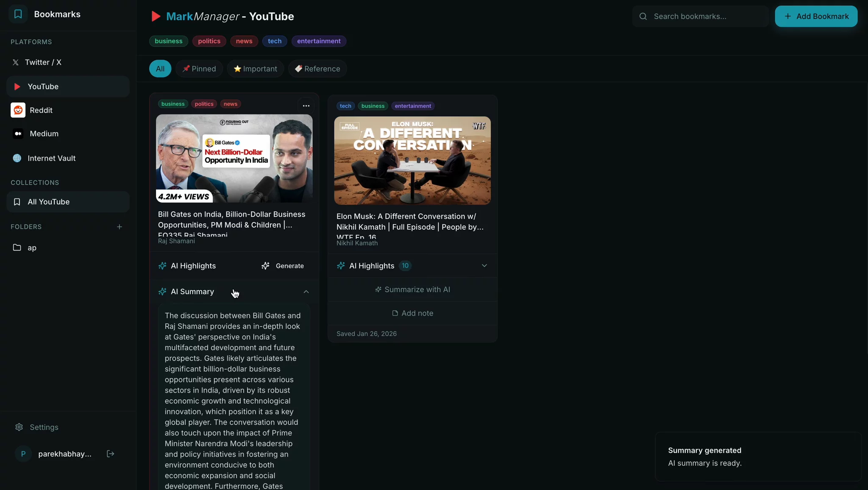Screen dimensions: 868x490
Task: Filter by the news tag in header
Action: 244,41
